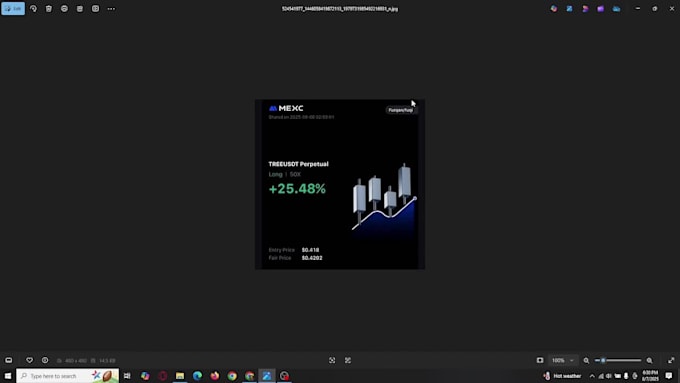This screenshot has height=383, width=680.
Task: Open the print icon in top toolbar
Action: pos(64,9)
